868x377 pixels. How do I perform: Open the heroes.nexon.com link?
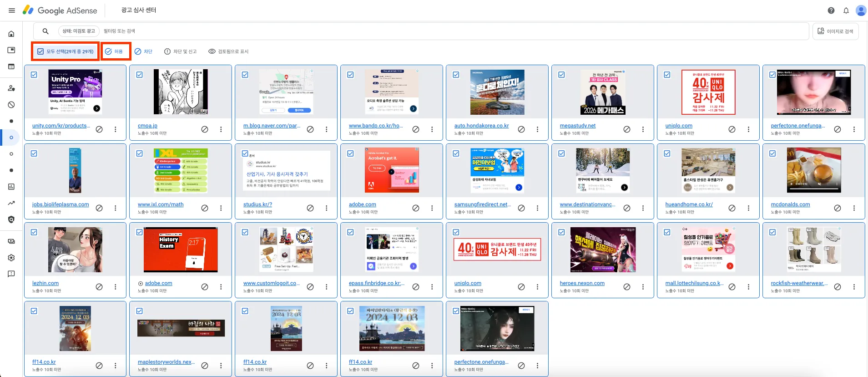point(582,283)
